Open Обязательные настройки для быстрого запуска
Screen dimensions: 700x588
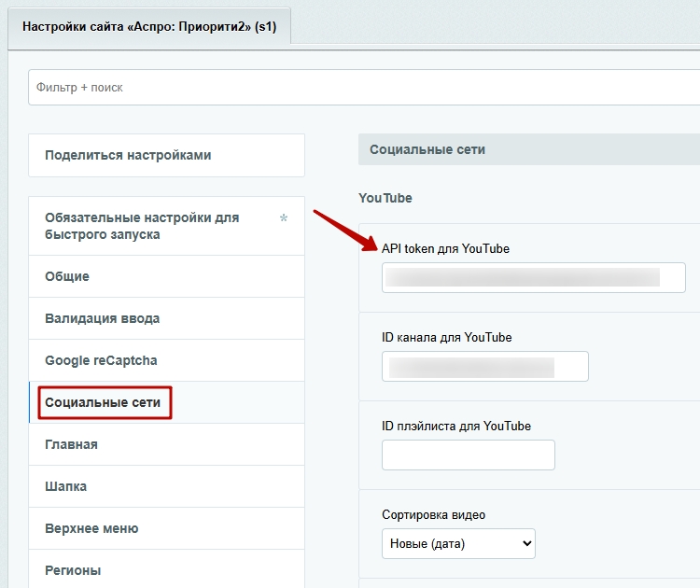166,226
